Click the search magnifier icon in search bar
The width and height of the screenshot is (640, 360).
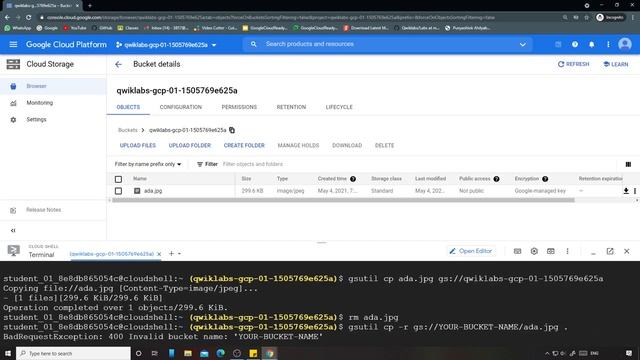[253, 44]
